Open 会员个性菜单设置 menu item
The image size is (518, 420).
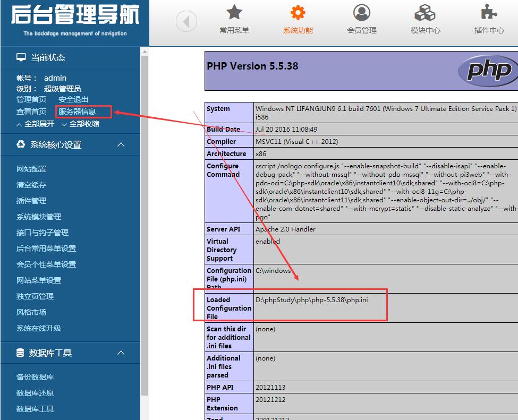point(46,264)
